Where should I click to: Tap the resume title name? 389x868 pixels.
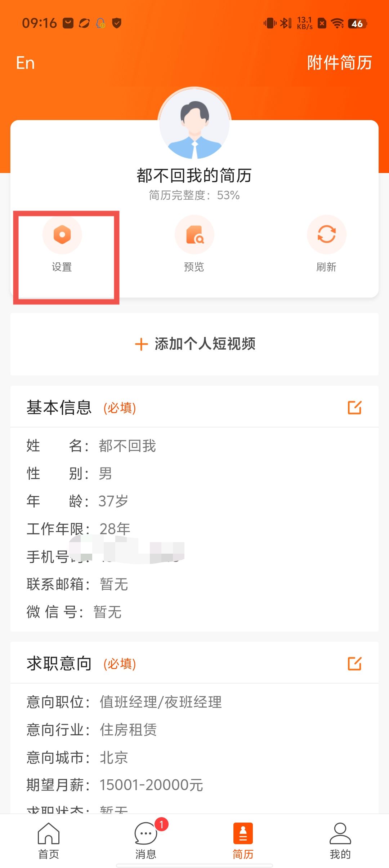194,176
